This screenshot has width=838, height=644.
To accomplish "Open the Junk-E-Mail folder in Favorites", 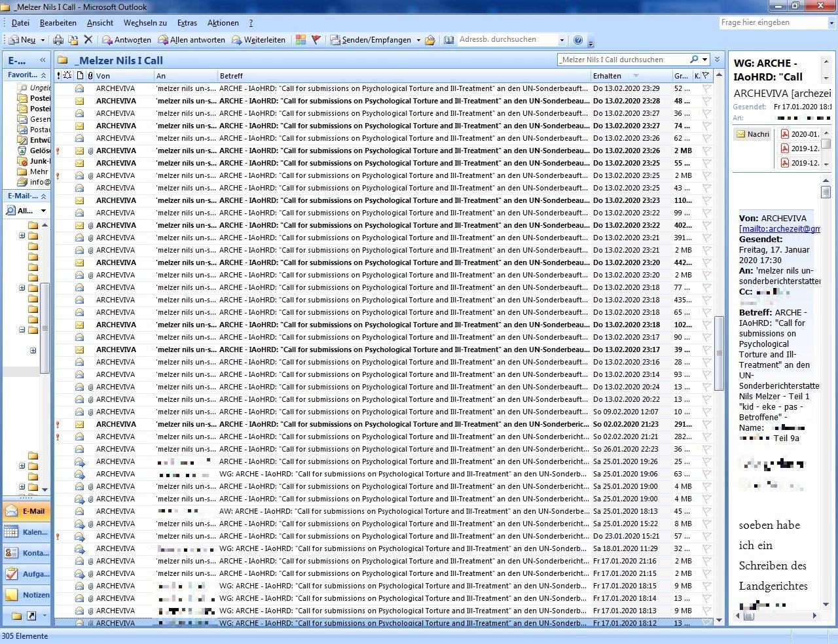I will tap(34, 161).
